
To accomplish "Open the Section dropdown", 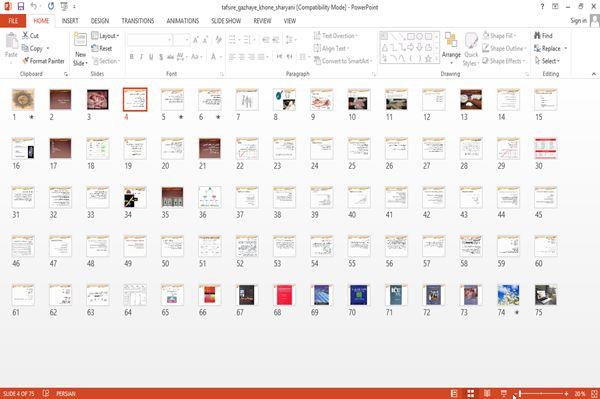I will [x=106, y=61].
